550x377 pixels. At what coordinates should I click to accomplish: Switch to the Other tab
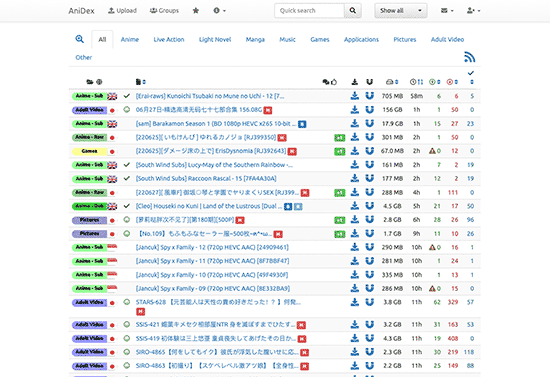click(x=83, y=57)
